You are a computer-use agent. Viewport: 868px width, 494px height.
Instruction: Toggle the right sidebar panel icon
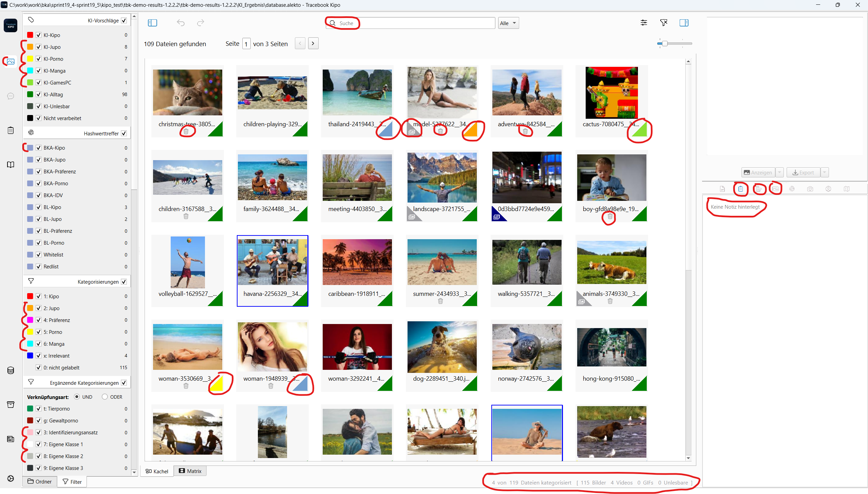tap(684, 23)
